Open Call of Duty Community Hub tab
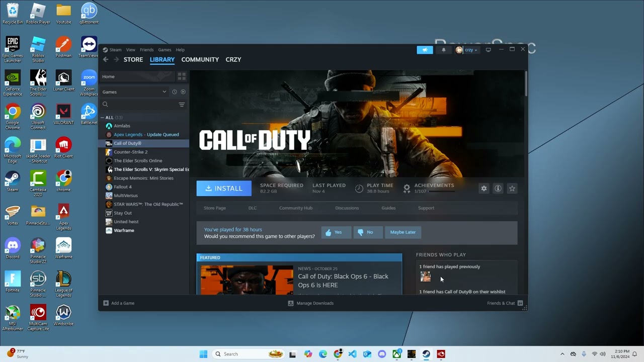This screenshot has width=644, height=362. [x=296, y=208]
